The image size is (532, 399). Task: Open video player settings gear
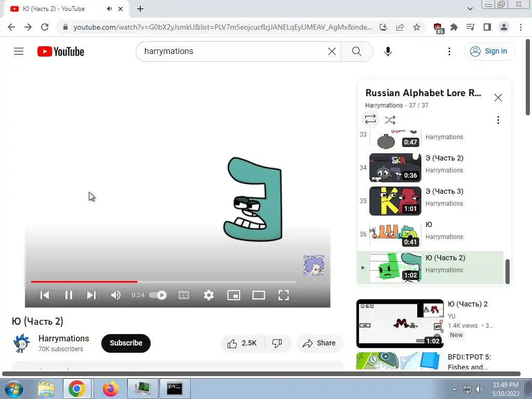209,295
